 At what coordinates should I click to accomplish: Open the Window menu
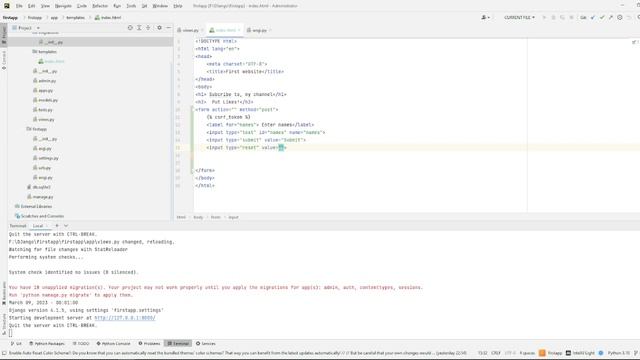point(160,6)
